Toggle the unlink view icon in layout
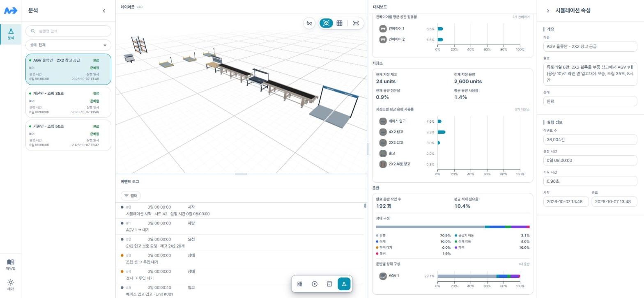The image size is (644, 298). click(x=309, y=23)
